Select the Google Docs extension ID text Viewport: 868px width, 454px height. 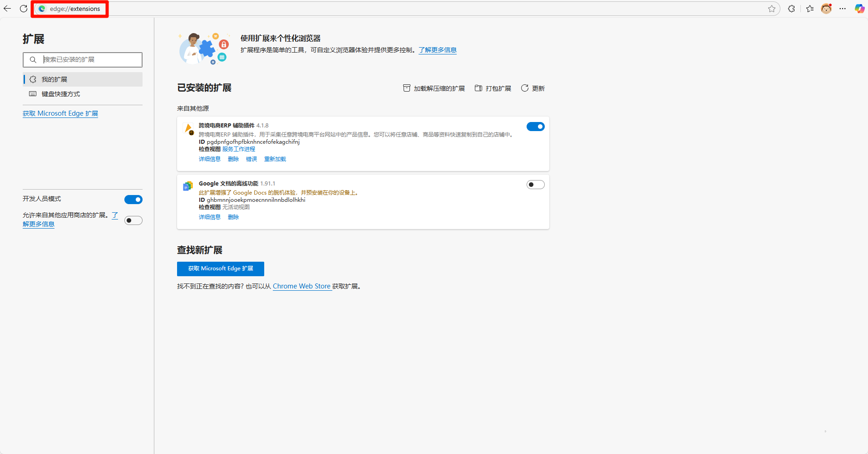(x=256, y=200)
